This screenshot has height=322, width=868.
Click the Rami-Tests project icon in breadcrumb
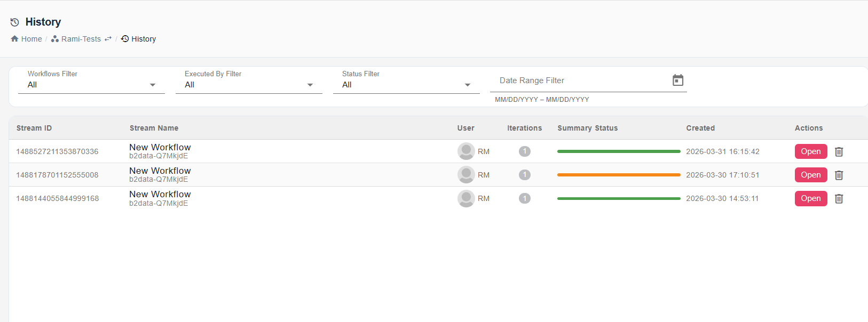[55, 39]
